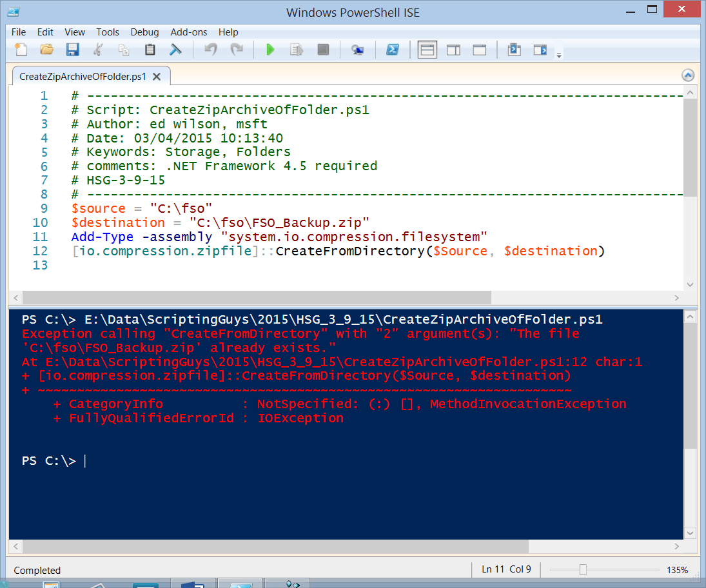Run selection toolbar icon
The width and height of the screenshot is (706, 588).
pos(297,50)
